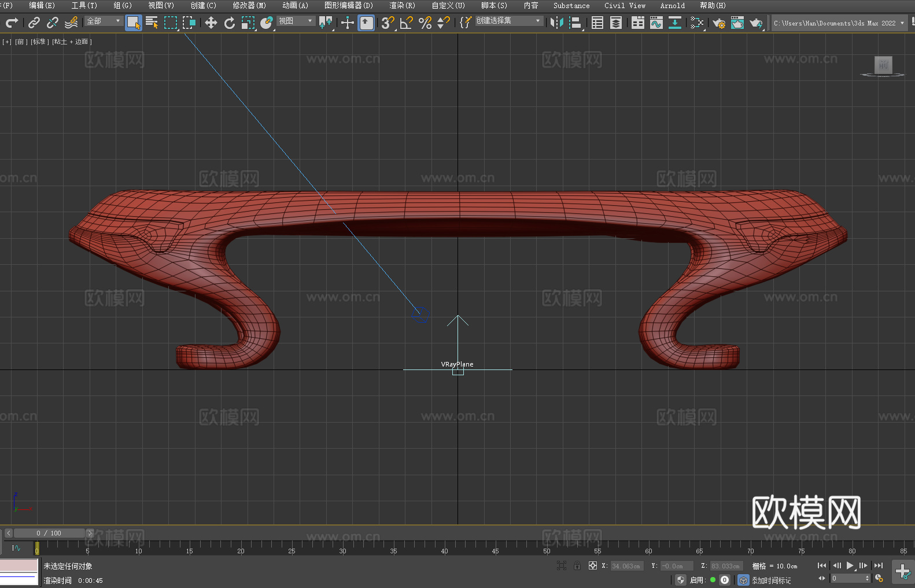This screenshot has width=915, height=588.
Task: Play the animation
Action: point(850,565)
